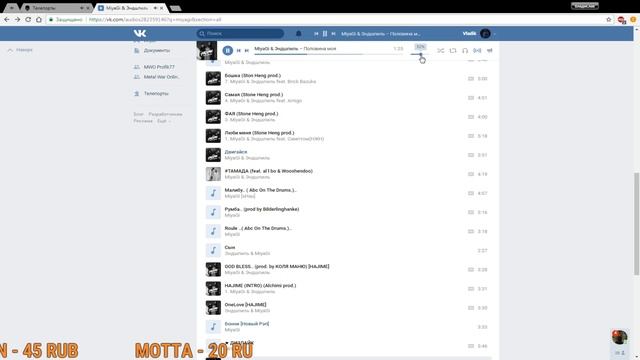Play the track HAJIME (INTRO)
The image size is (640, 360).
(x=347, y=289)
